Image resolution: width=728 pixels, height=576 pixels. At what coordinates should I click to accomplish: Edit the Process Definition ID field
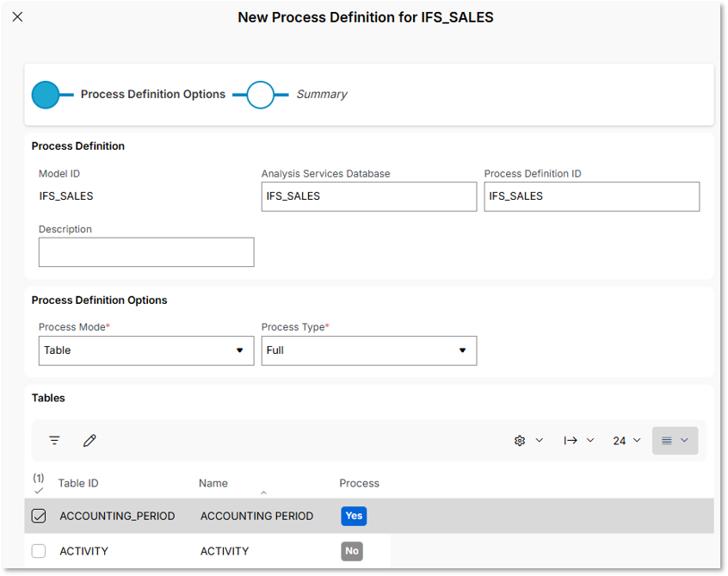coord(591,196)
